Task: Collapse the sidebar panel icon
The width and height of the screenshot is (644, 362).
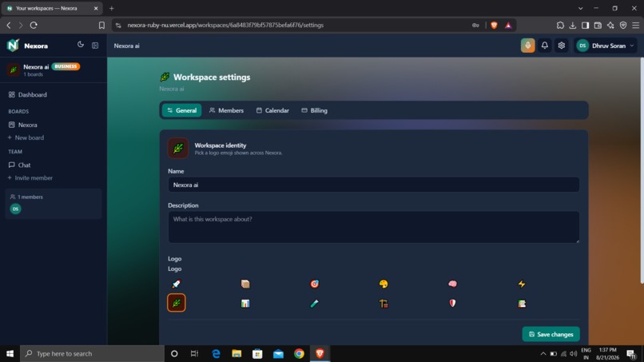Action: click(x=95, y=46)
